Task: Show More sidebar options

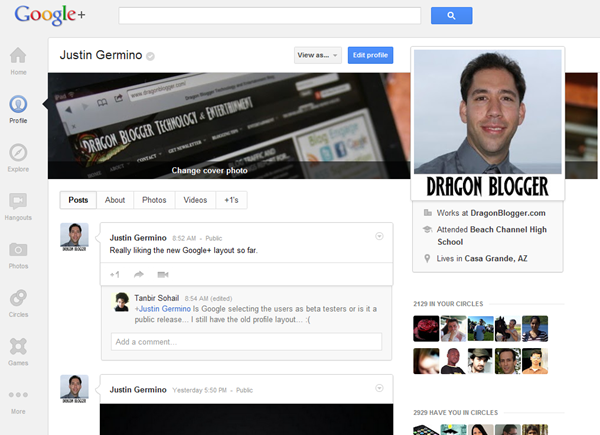Action: point(18,395)
